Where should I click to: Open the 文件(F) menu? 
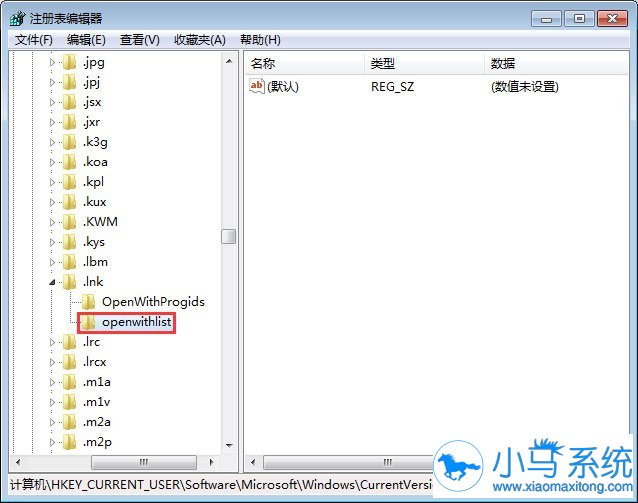pos(34,40)
